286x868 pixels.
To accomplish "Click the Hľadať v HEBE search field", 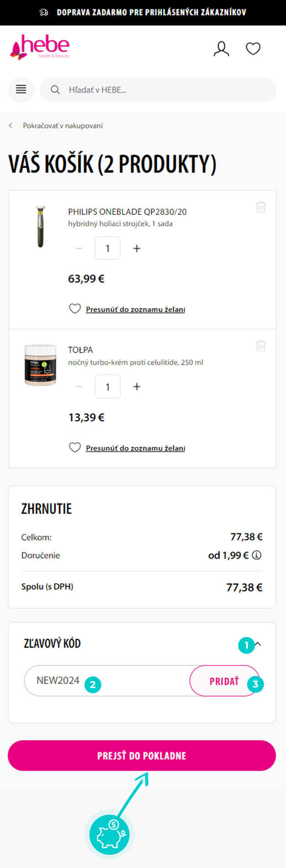I will pyautogui.click(x=165, y=90).
